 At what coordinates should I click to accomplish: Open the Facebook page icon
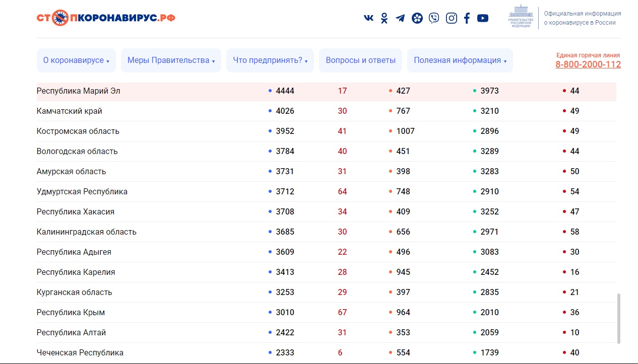[x=467, y=18]
